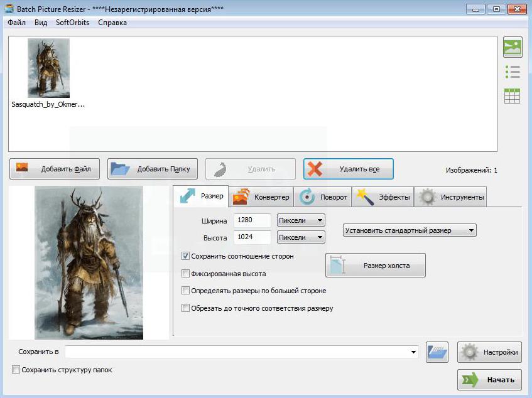The width and height of the screenshot is (532, 398).
Task: Open Установить стандартный размер dropdown
Action: click(x=410, y=230)
